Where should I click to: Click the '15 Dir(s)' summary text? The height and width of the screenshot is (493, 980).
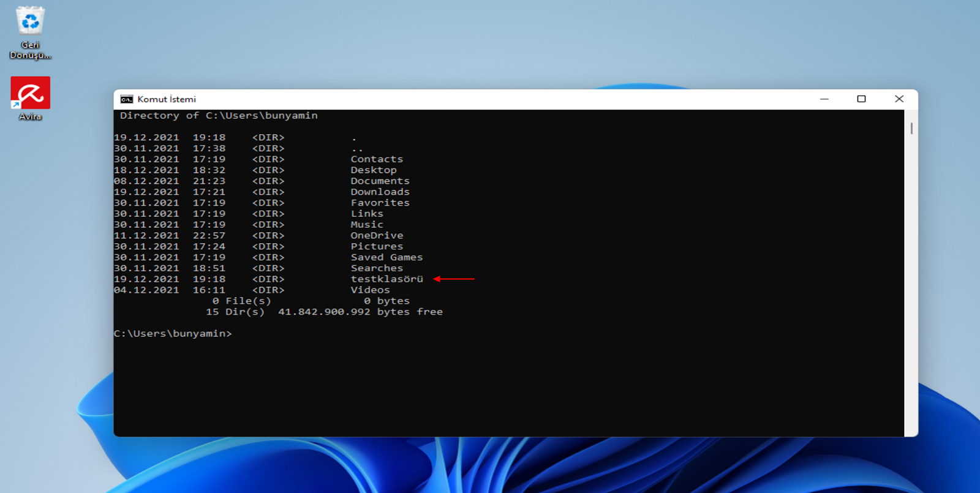tap(235, 312)
